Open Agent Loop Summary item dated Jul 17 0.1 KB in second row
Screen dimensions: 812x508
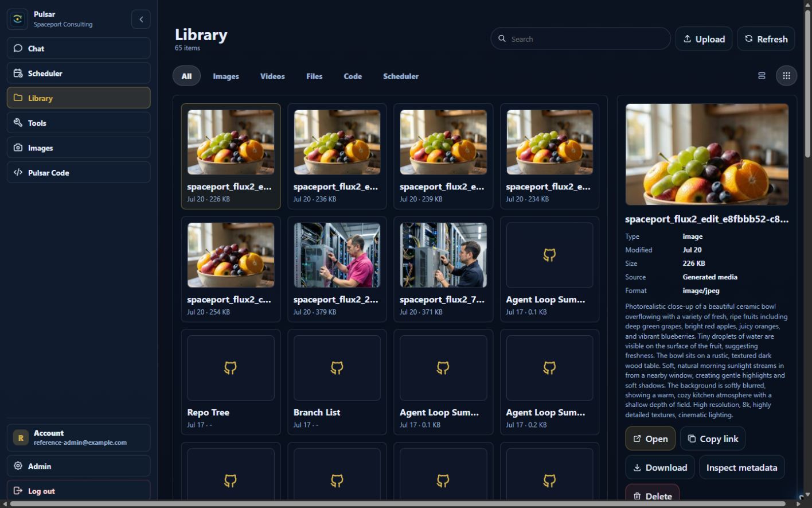tap(549, 269)
